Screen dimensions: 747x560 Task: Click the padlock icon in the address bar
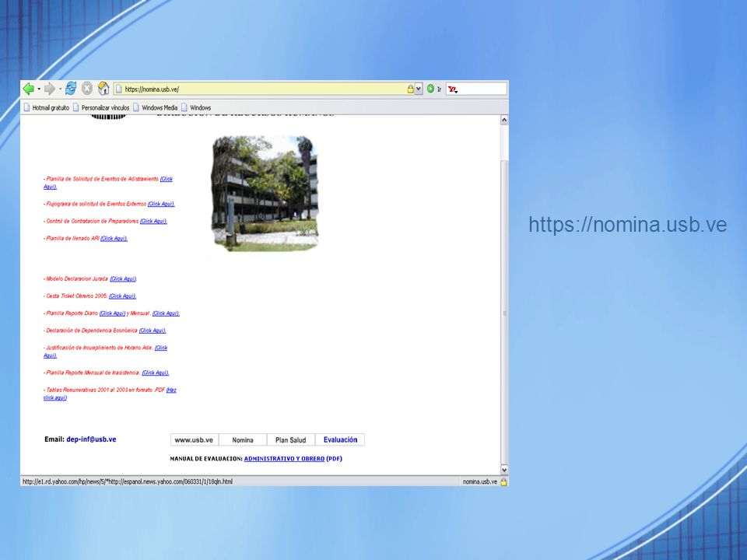click(x=410, y=89)
